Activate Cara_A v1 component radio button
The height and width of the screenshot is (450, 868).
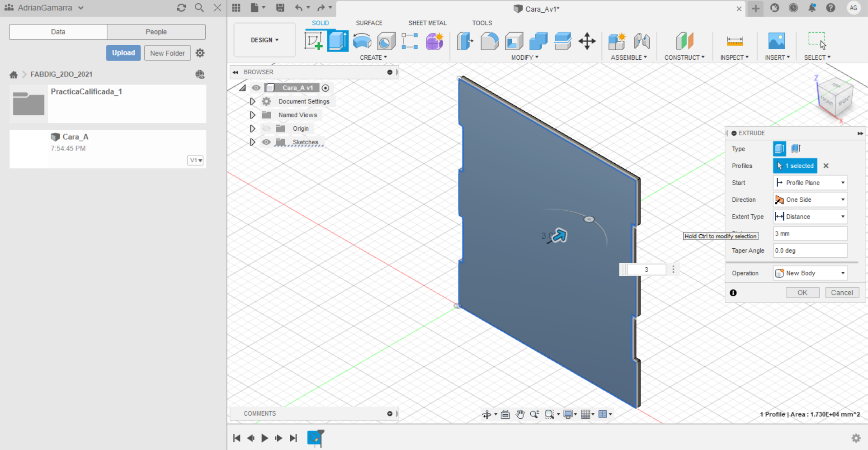[325, 88]
